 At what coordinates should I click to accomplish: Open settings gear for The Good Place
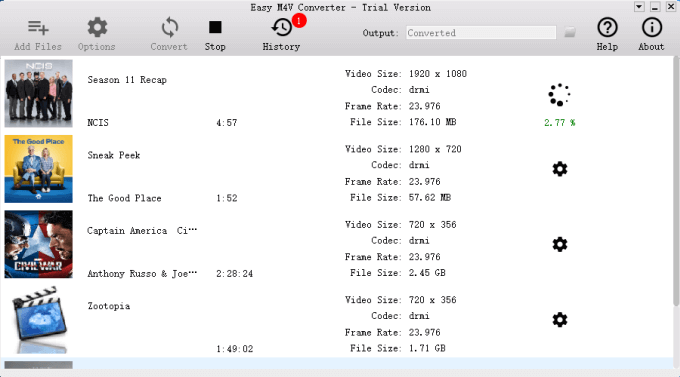pos(560,169)
